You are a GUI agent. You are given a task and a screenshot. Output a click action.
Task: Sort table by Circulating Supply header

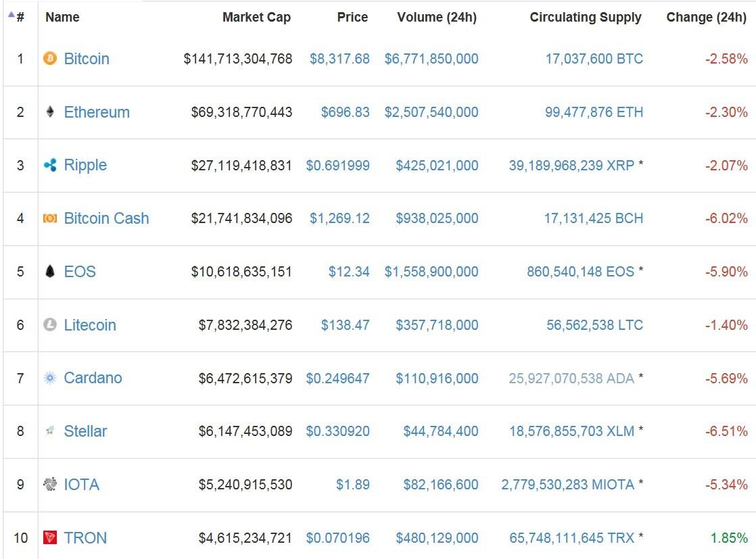pyautogui.click(x=586, y=18)
